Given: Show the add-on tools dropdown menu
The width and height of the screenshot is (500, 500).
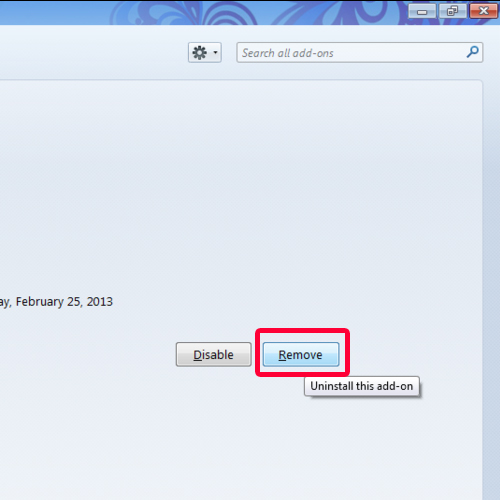Looking at the screenshot, I should tap(205, 52).
